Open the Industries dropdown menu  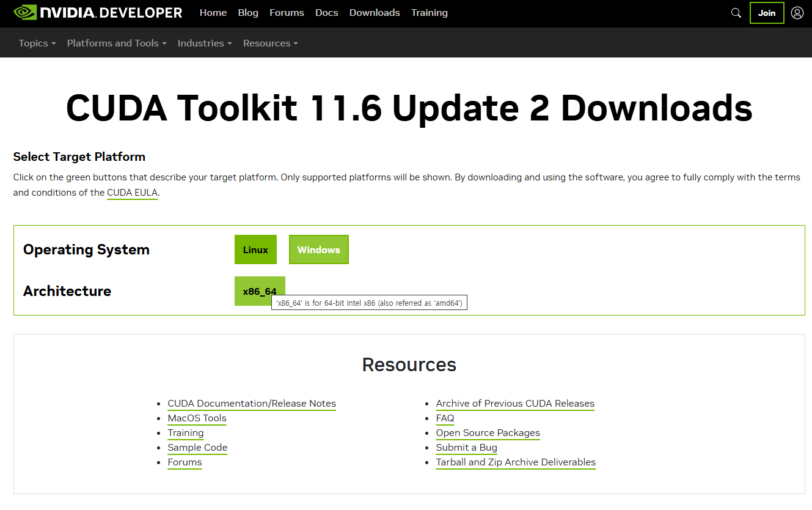[x=205, y=43]
